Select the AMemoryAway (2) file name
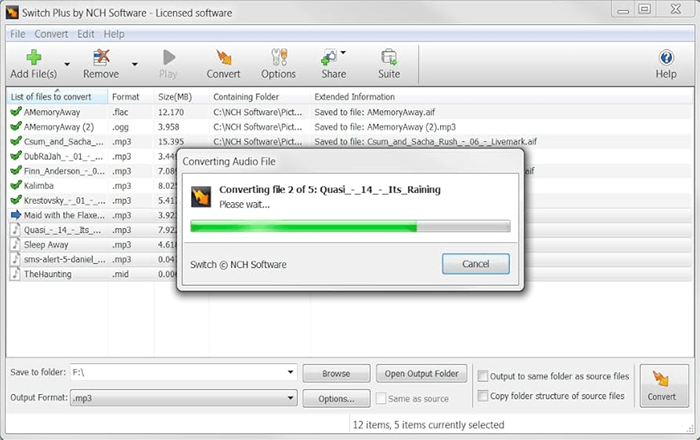This screenshot has width=700, height=440. (59, 127)
